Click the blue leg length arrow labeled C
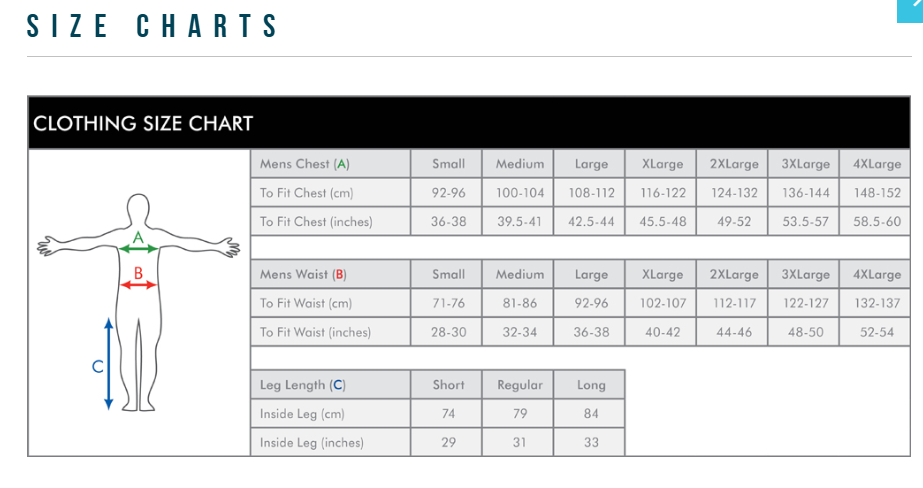This screenshot has height=488, width=923. (109, 364)
